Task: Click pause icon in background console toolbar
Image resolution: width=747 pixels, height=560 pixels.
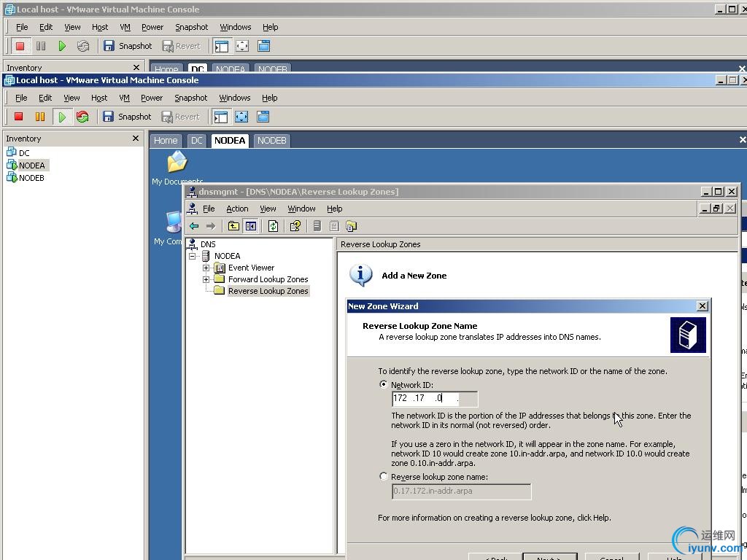Action: pos(41,46)
